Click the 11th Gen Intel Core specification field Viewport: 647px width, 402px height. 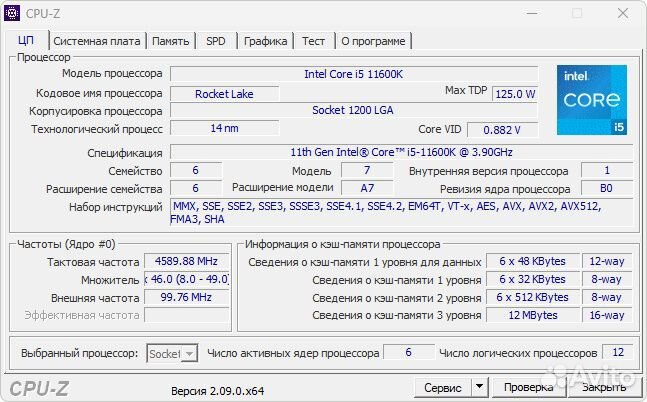coord(401,152)
